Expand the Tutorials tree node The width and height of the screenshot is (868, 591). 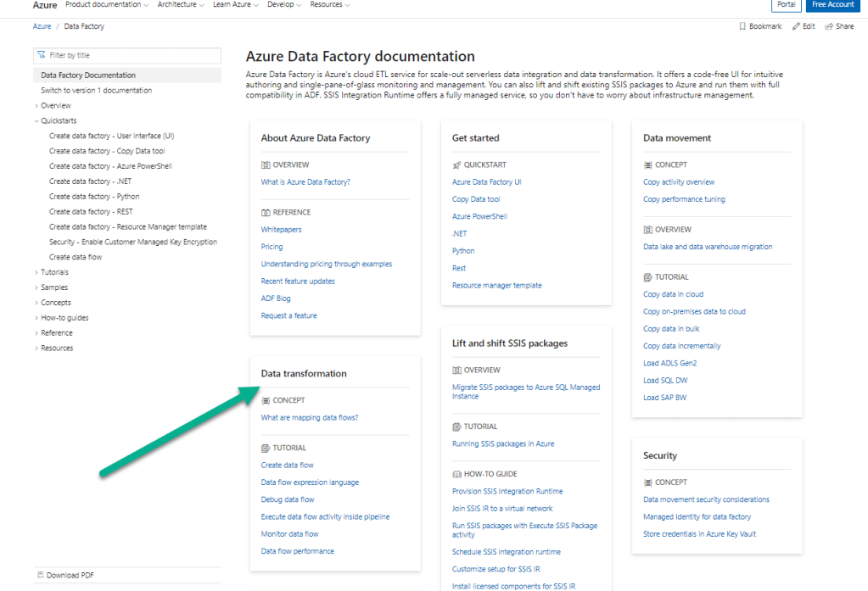pyautogui.click(x=36, y=272)
